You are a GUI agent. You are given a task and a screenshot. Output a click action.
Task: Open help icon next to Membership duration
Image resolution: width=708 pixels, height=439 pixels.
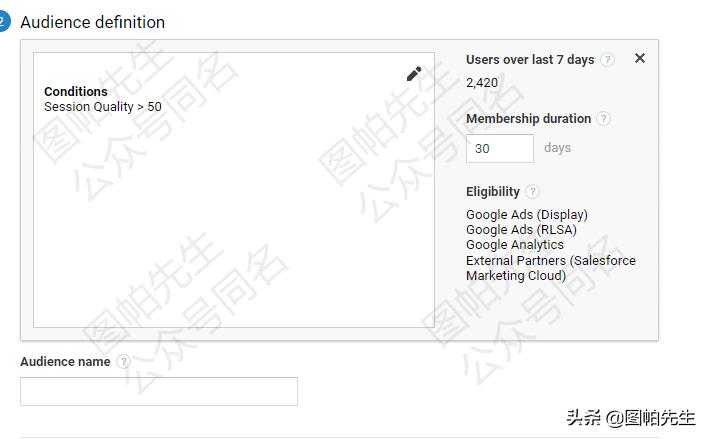click(x=604, y=119)
